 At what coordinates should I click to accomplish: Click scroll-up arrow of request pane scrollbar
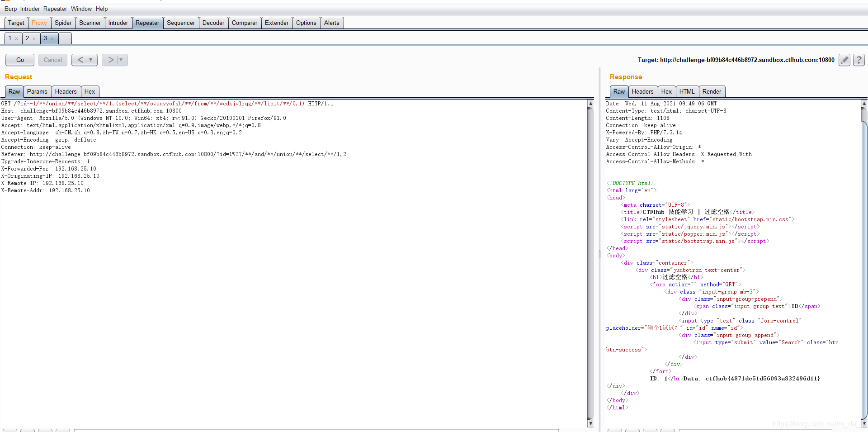(590, 104)
